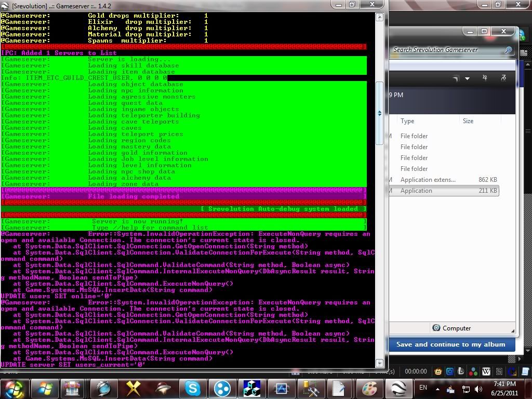Screen dimensions: 532x399
Task: Click the 'Loading zone data' console line
Action: [x=183, y=184]
